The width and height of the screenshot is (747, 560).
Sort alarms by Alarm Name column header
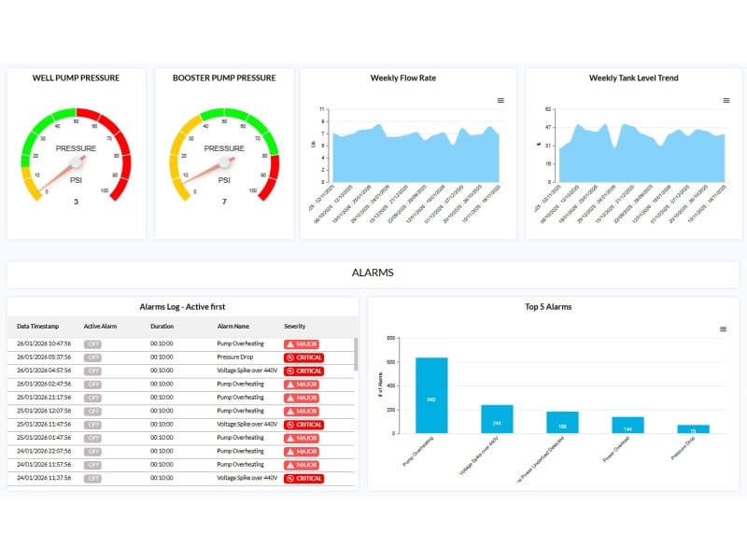click(x=233, y=327)
